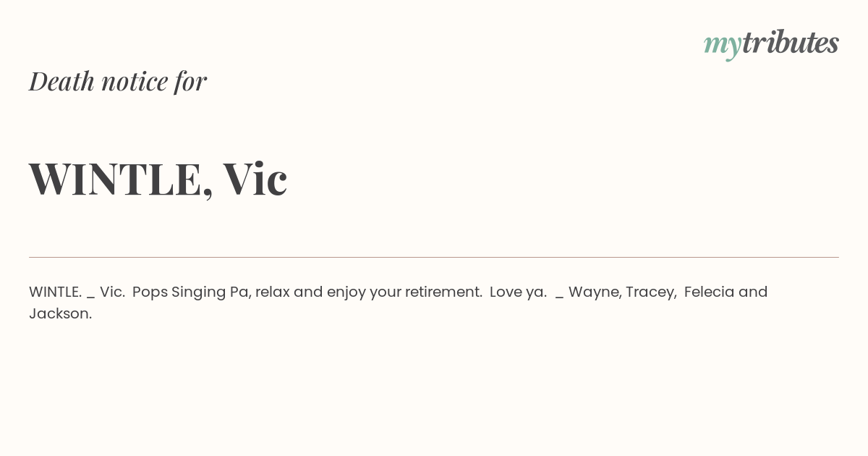Image resolution: width=868 pixels, height=456 pixels.
Task: Click the word "notice" in the heading
Action: click(x=135, y=81)
